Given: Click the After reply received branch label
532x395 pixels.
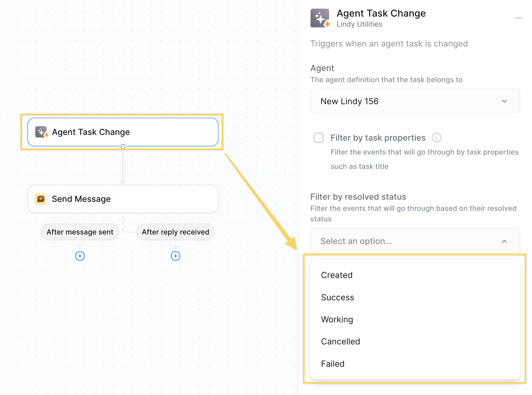Looking at the screenshot, I should pos(176,232).
